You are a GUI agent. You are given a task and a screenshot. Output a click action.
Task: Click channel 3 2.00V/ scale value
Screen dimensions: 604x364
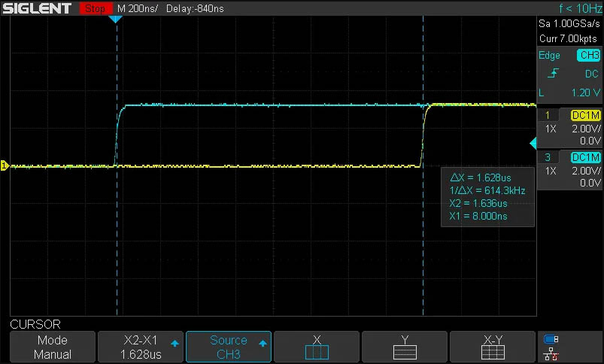point(586,171)
